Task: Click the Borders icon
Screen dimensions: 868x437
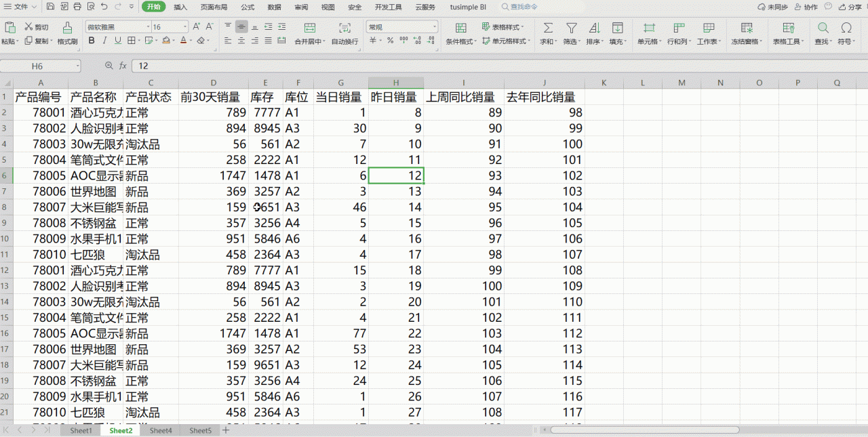Action: pos(132,41)
